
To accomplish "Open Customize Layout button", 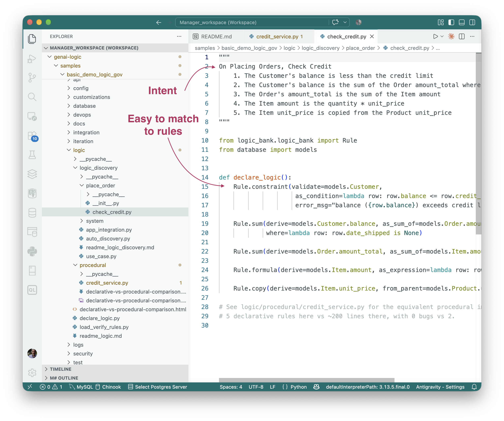I will pyautogui.click(x=441, y=22).
